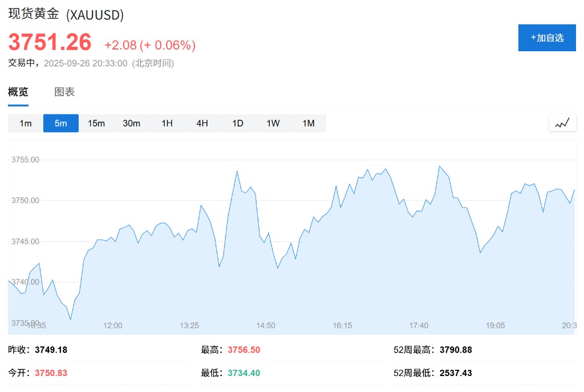Show the 1D daily chart

tap(238, 123)
